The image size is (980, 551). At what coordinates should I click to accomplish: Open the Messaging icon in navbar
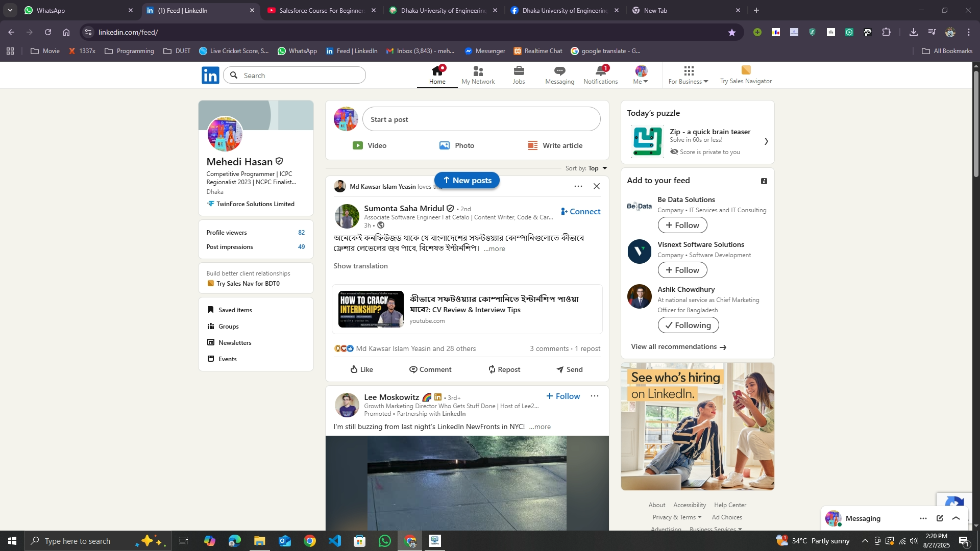[559, 71]
